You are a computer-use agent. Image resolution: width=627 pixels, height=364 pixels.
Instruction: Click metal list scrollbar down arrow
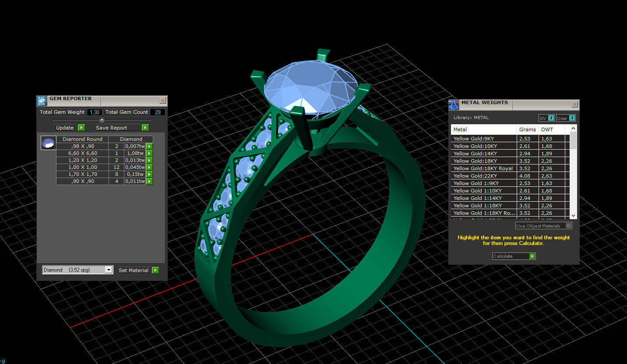(573, 216)
